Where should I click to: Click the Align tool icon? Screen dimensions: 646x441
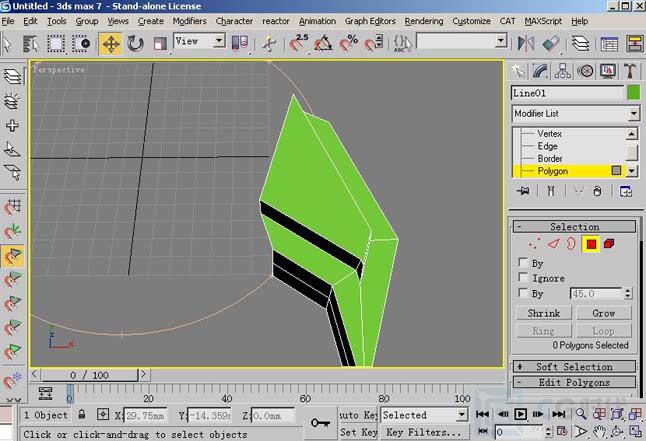[551, 43]
